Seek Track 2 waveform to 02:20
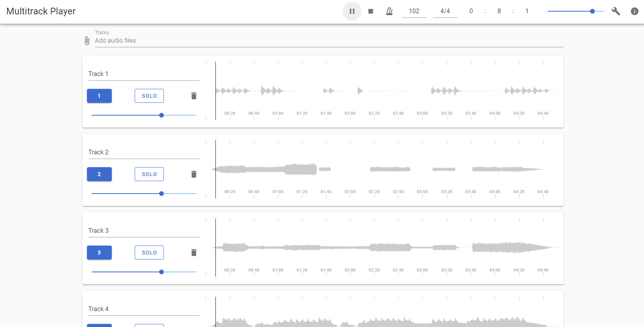This screenshot has width=644, height=327. pyautogui.click(x=374, y=169)
